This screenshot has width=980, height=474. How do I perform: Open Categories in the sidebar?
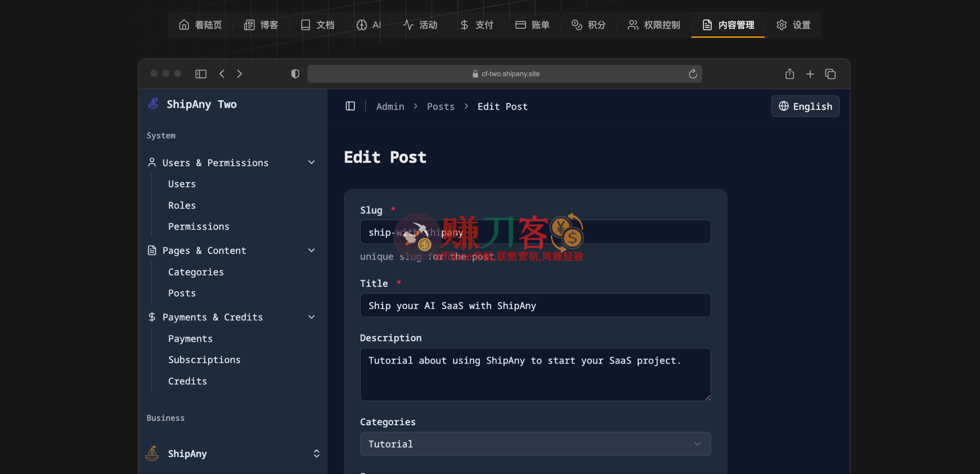(x=196, y=272)
